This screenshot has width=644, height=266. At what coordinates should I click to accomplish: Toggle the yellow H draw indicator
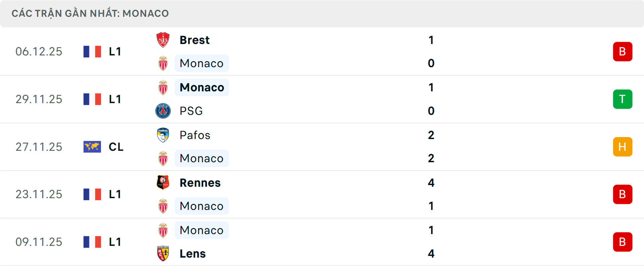click(623, 147)
